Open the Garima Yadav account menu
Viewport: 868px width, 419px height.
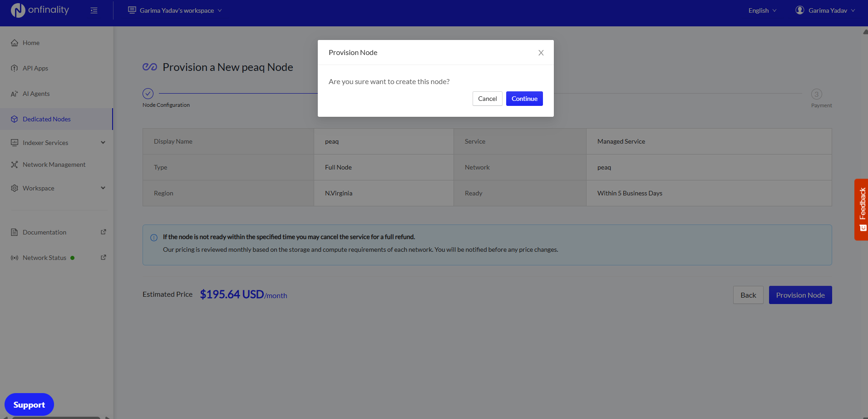pos(825,10)
